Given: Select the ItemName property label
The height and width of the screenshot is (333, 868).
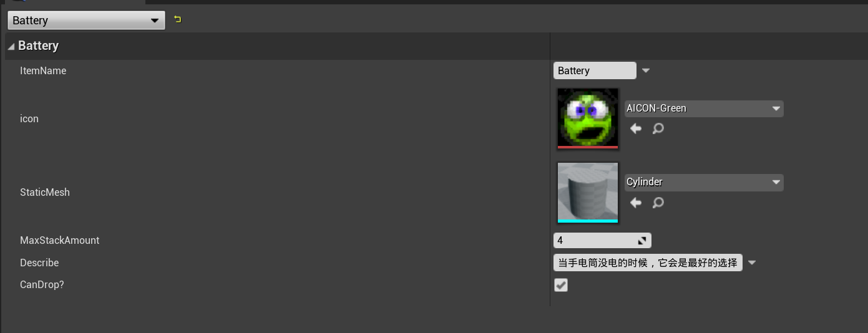Looking at the screenshot, I should click(43, 71).
